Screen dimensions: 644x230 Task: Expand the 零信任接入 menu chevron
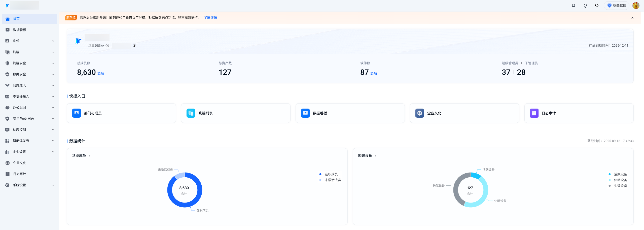[x=53, y=96]
